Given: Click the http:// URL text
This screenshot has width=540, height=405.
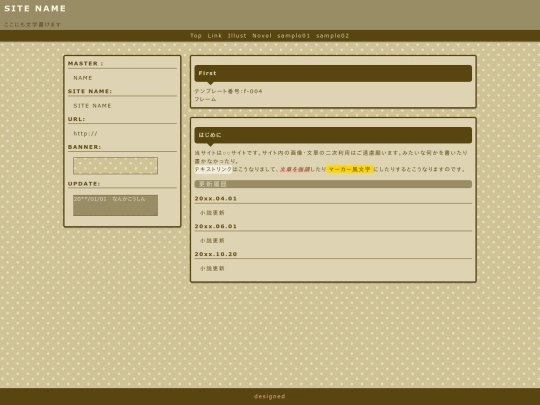Looking at the screenshot, I should 85,134.
